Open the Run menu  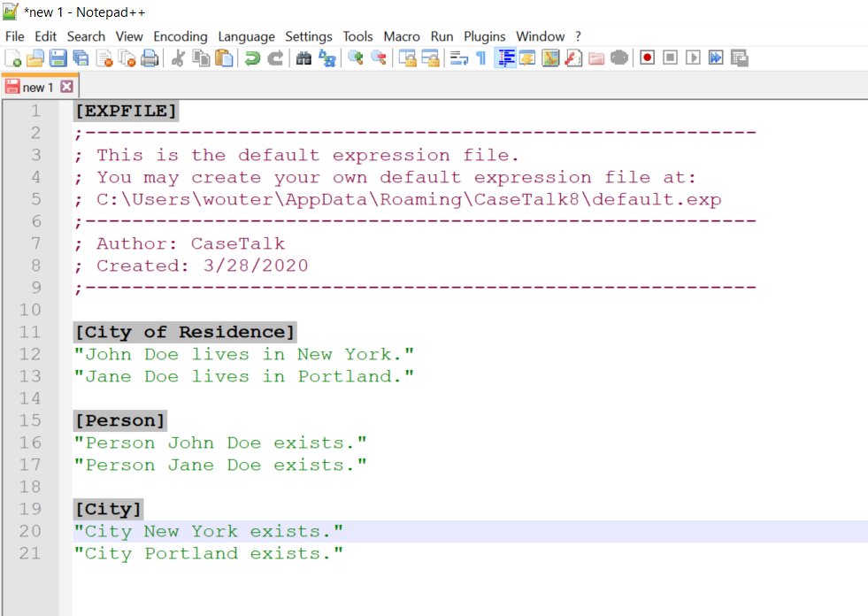[442, 36]
